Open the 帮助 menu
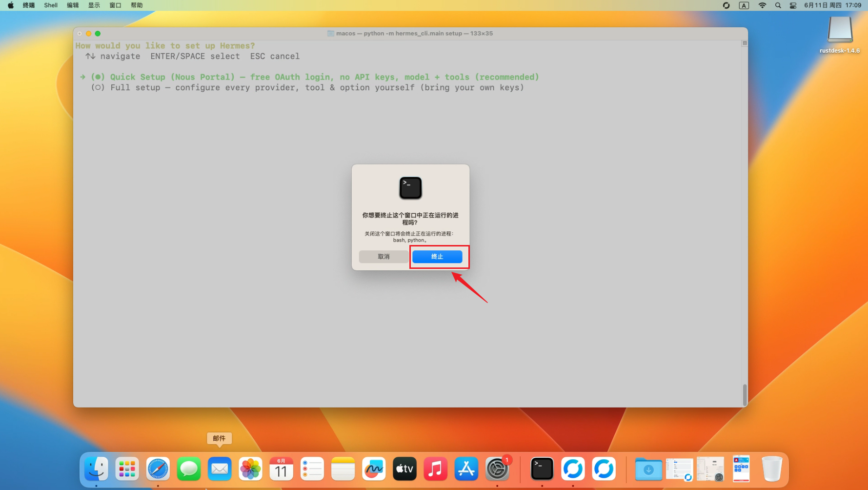Image resolution: width=868 pixels, height=490 pixels. point(137,5)
